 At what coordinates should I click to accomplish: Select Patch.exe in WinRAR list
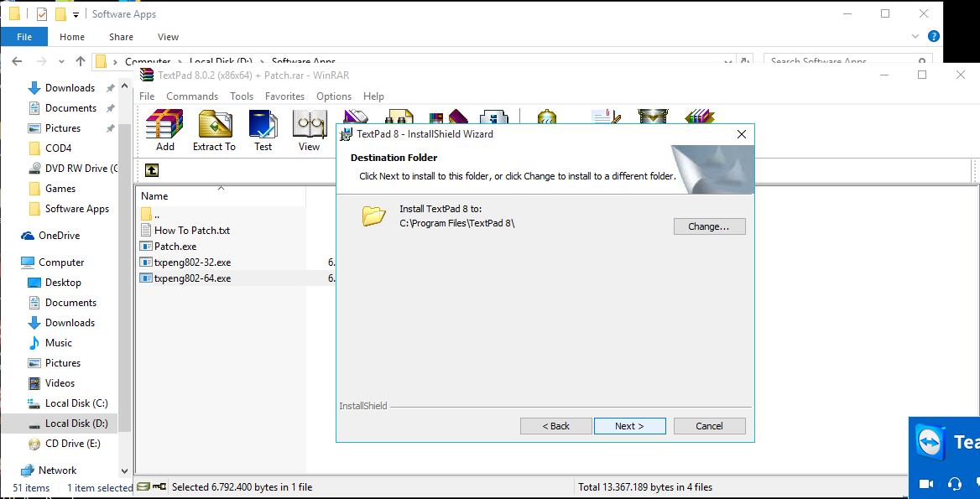point(168,246)
